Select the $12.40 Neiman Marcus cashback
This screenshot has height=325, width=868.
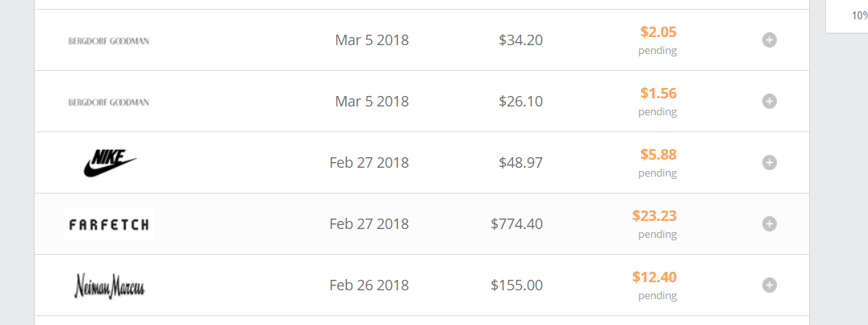pos(654,277)
